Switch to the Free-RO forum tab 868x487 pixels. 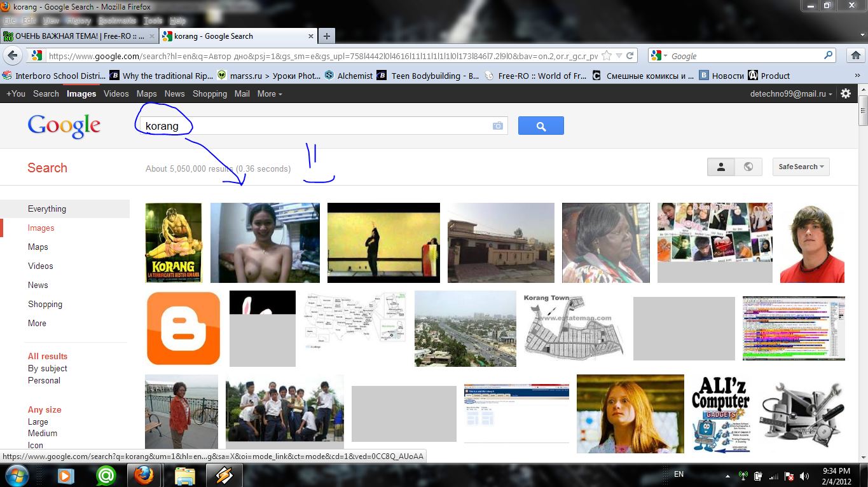pos(79,36)
